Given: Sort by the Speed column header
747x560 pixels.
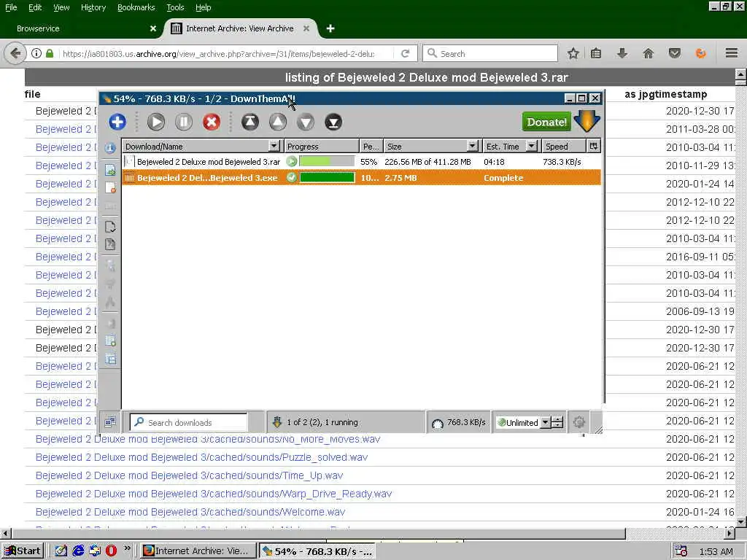Looking at the screenshot, I should coord(564,146).
